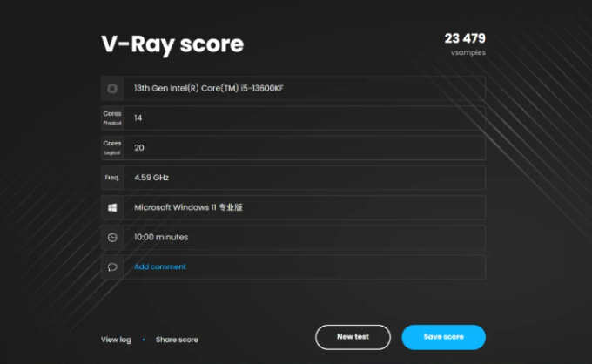Click the Windows logo icon

click(112, 207)
